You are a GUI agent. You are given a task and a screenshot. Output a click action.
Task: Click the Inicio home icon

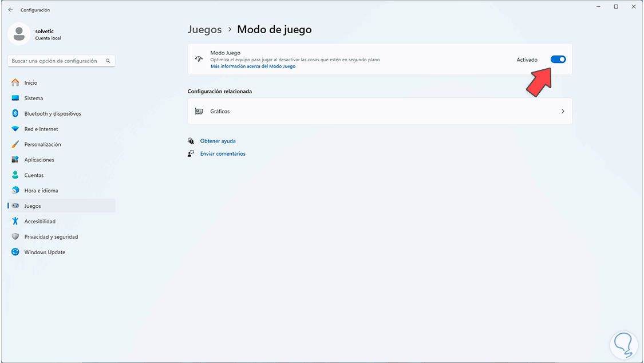[x=15, y=82]
